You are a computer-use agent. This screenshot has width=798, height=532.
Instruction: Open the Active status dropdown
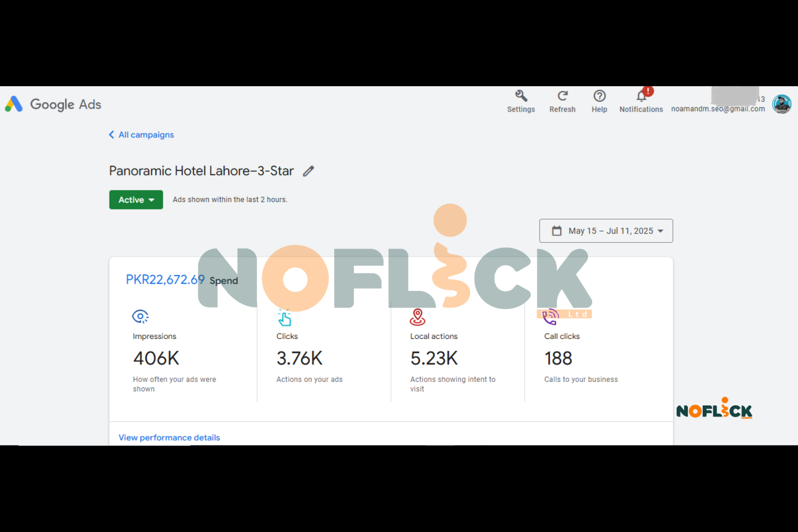[x=136, y=200]
